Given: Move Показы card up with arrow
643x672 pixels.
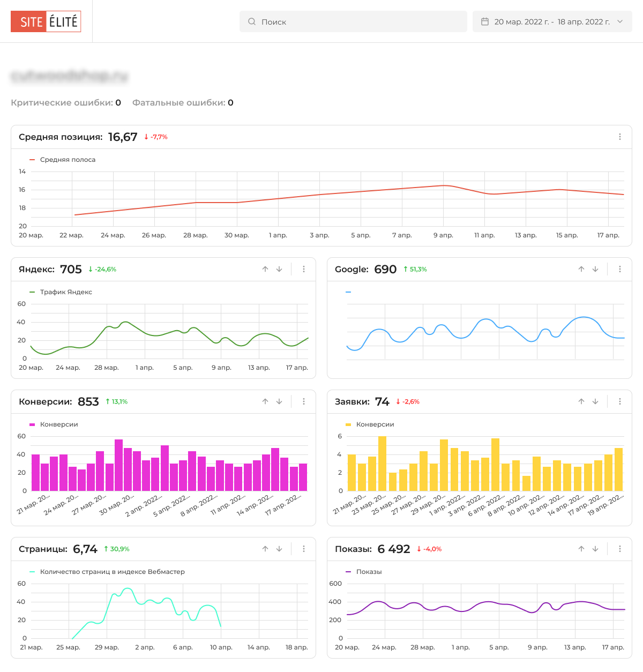Looking at the screenshot, I should [x=581, y=549].
